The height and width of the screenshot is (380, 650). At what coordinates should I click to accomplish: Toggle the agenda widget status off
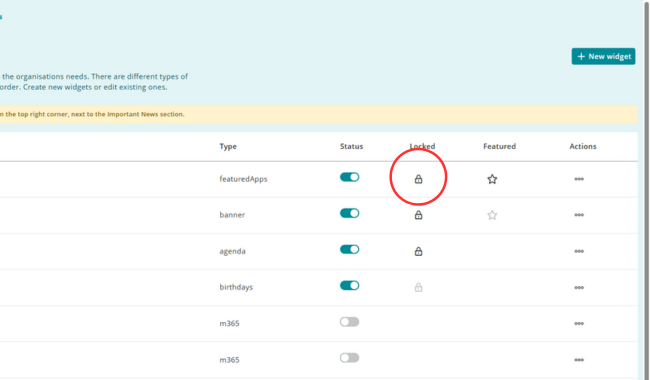click(349, 249)
